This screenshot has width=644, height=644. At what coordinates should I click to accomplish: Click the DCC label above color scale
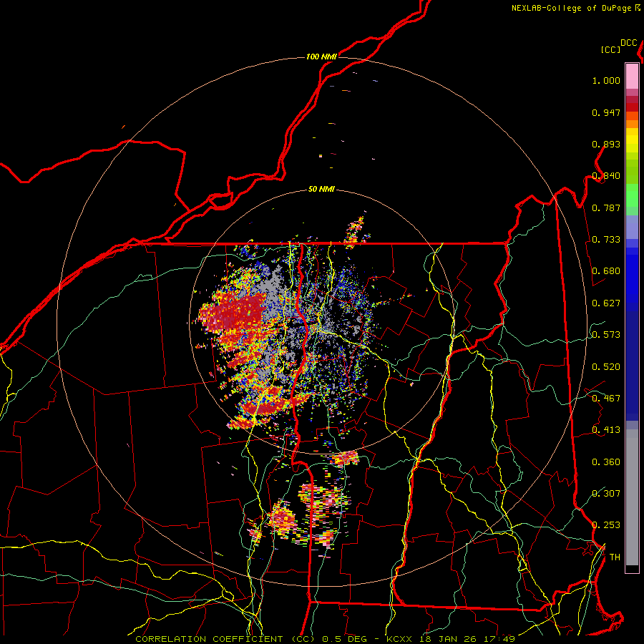[x=628, y=43]
